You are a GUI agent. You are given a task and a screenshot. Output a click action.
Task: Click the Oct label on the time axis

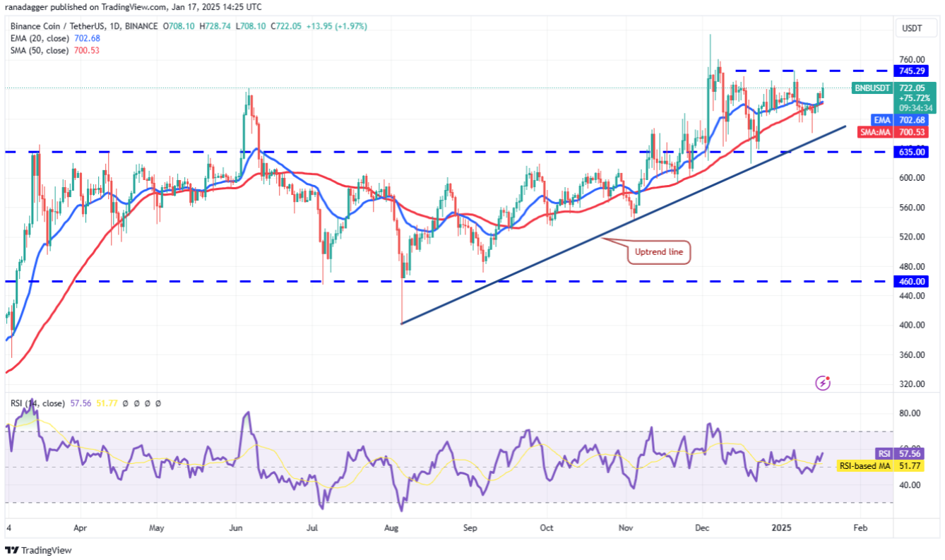pos(546,528)
